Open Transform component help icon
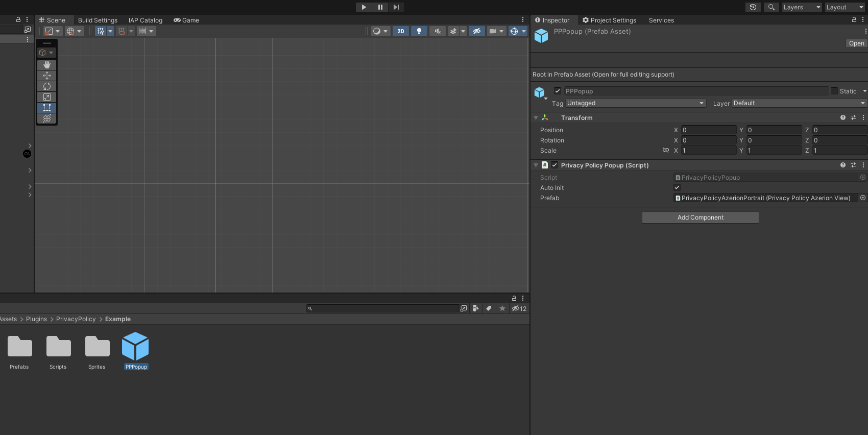868x435 pixels. (843, 117)
